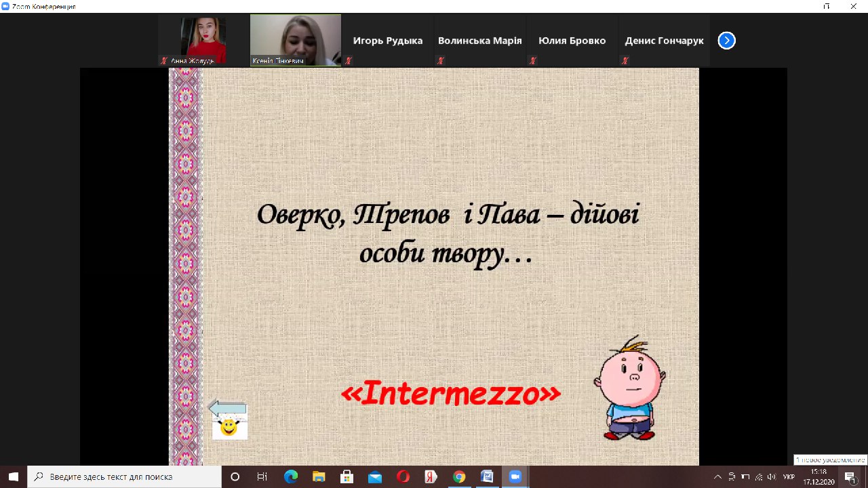The width and height of the screenshot is (868, 488).
Task: Expand hidden system tray icons
Action: pos(717,476)
